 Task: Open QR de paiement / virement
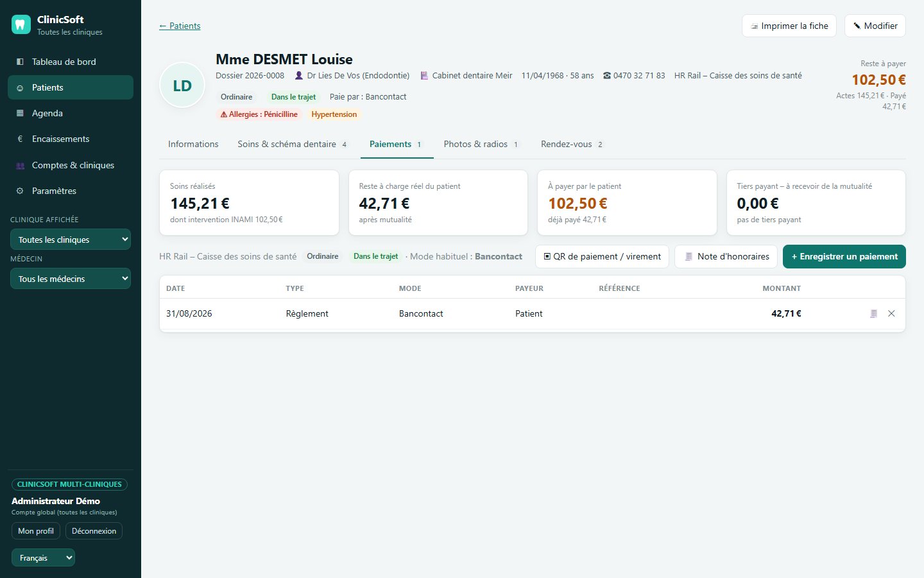(x=602, y=256)
